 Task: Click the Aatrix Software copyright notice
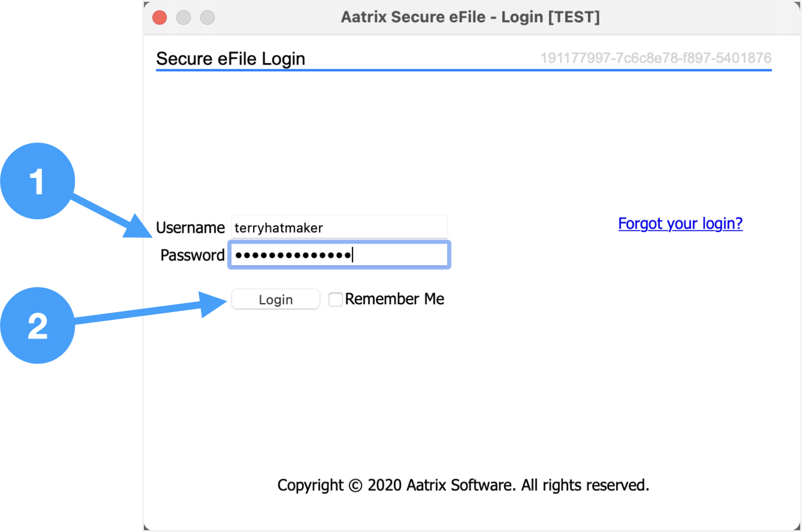pyautogui.click(x=463, y=485)
